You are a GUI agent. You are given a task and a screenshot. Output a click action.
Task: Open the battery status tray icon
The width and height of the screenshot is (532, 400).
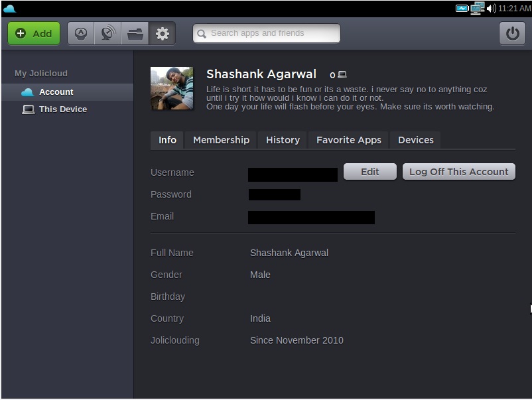click(462, 9)
